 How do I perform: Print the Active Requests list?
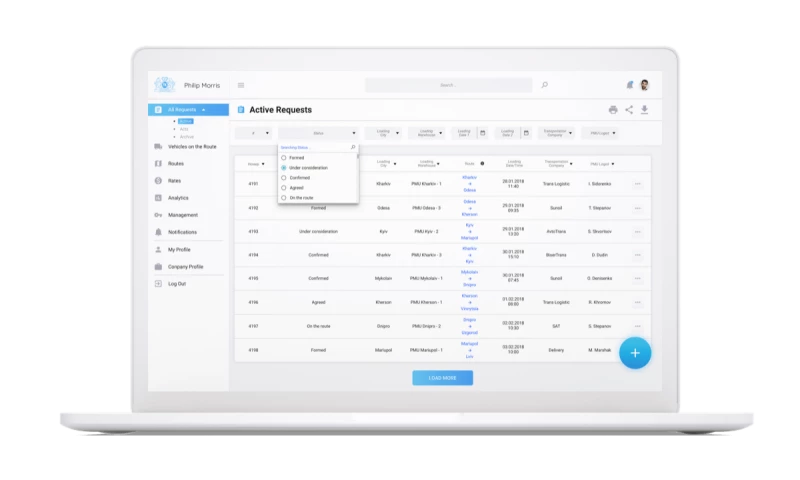(x=613, y=110)
